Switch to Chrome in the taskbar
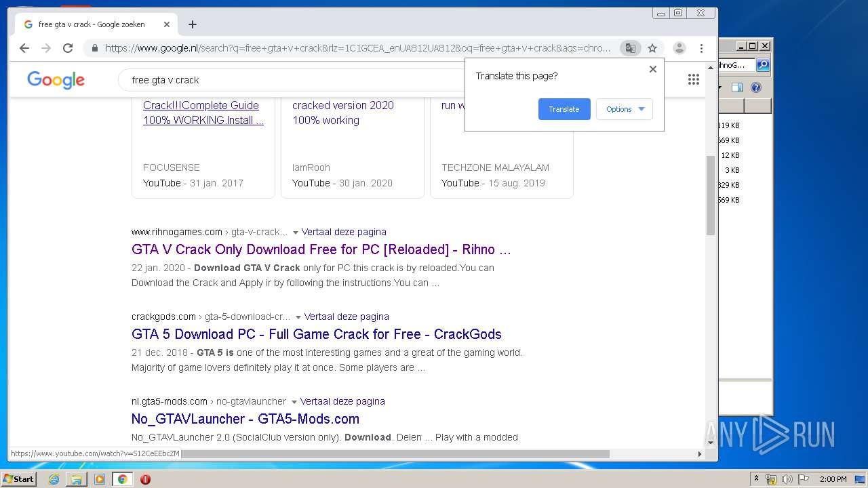The width and height of the screenshot is (868, 488). pos(122,479)
